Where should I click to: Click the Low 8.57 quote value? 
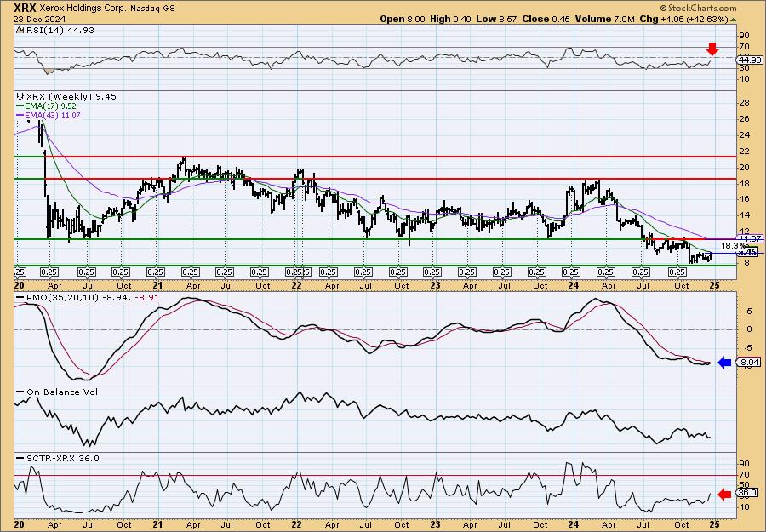click(495, 19)
